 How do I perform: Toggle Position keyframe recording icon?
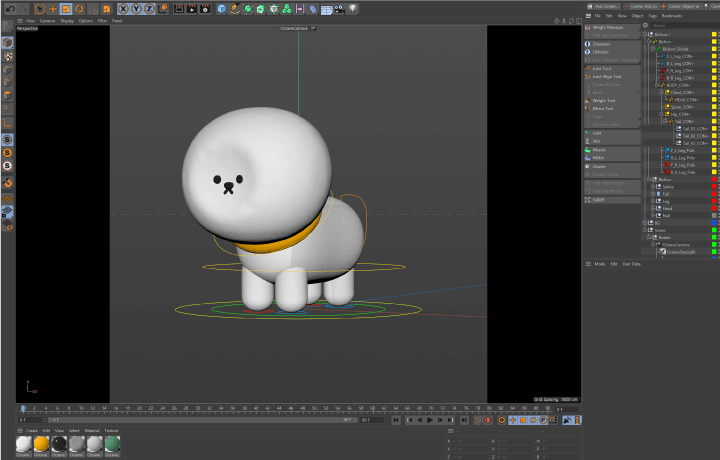pos(512,420)
